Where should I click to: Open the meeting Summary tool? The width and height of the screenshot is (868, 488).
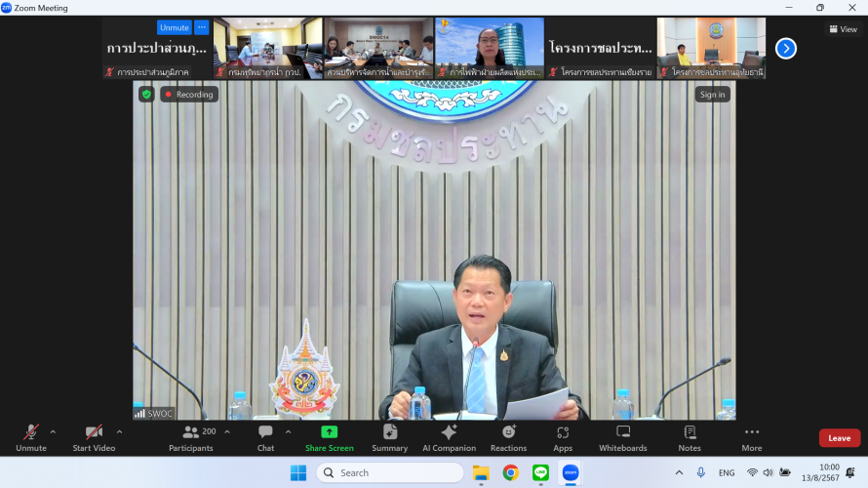tap(389, 437)
